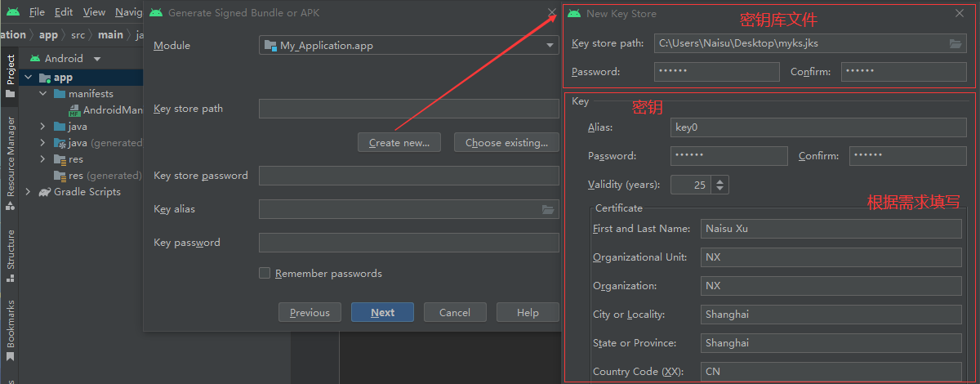Open the Module dropdown

[x=409, y=46]
